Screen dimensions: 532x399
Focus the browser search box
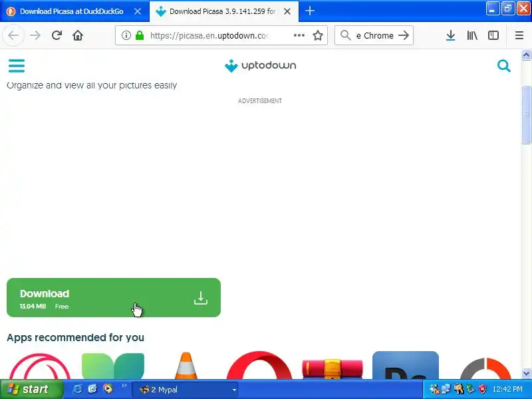pyautogui.click(x=374, y=35)
